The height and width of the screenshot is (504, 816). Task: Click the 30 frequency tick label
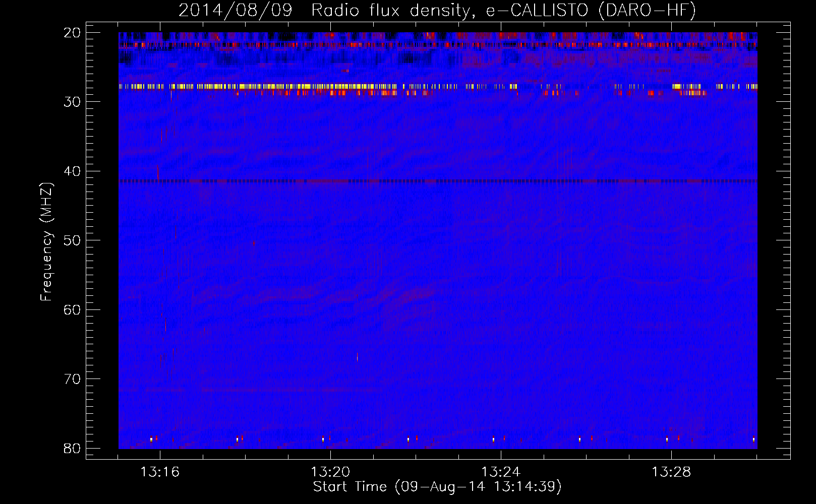(x=73, y=102)
